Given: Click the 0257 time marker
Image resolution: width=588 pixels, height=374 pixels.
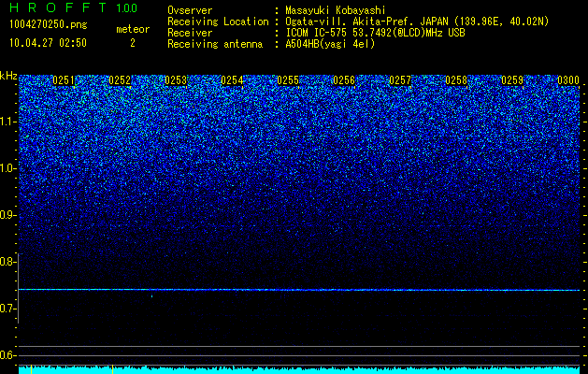Looking at the screenshot, I should pos(400,80).
